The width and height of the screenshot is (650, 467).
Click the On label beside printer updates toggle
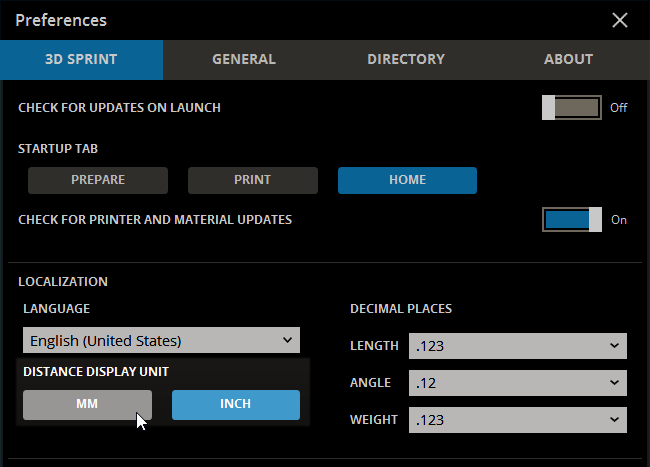[x=618, y=220]
